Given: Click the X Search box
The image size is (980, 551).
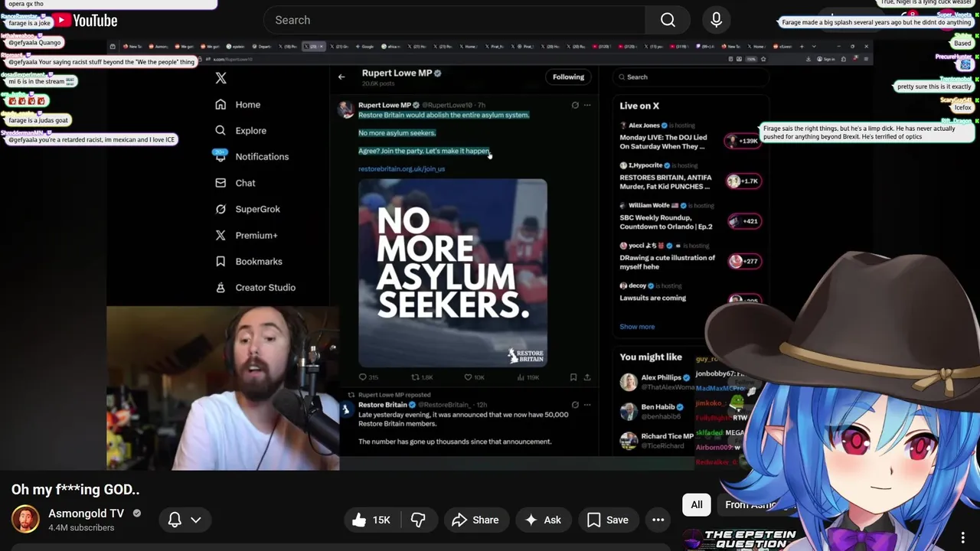Looking at the screenshot, I should [689, 77].
